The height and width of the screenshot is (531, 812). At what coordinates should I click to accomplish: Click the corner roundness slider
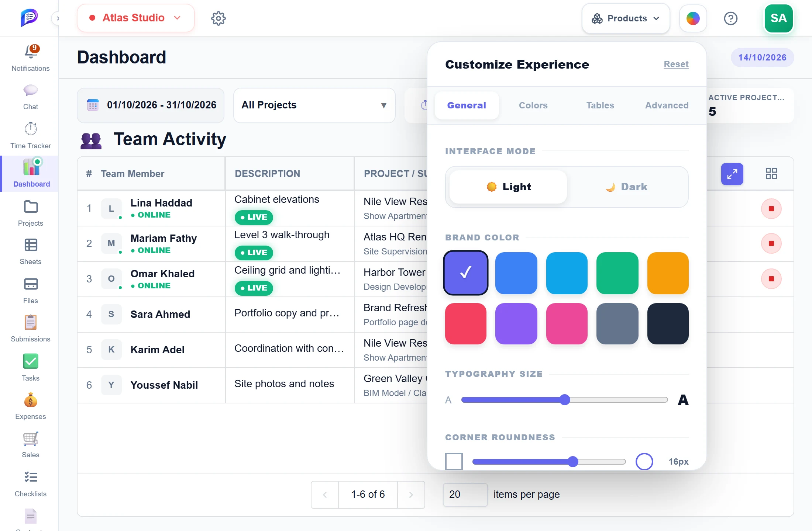549,462
